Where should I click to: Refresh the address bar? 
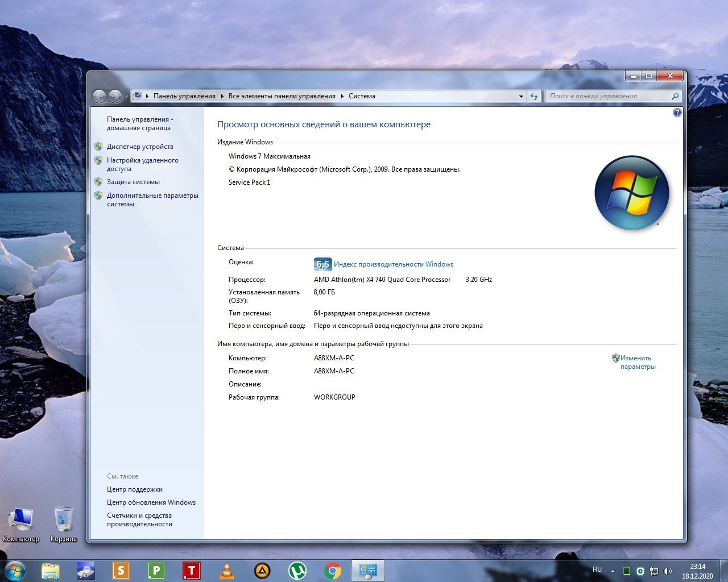[534, 97]
